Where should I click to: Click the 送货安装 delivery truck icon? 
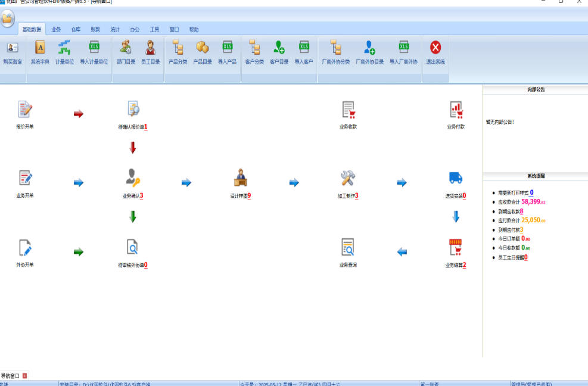(456, 178)
